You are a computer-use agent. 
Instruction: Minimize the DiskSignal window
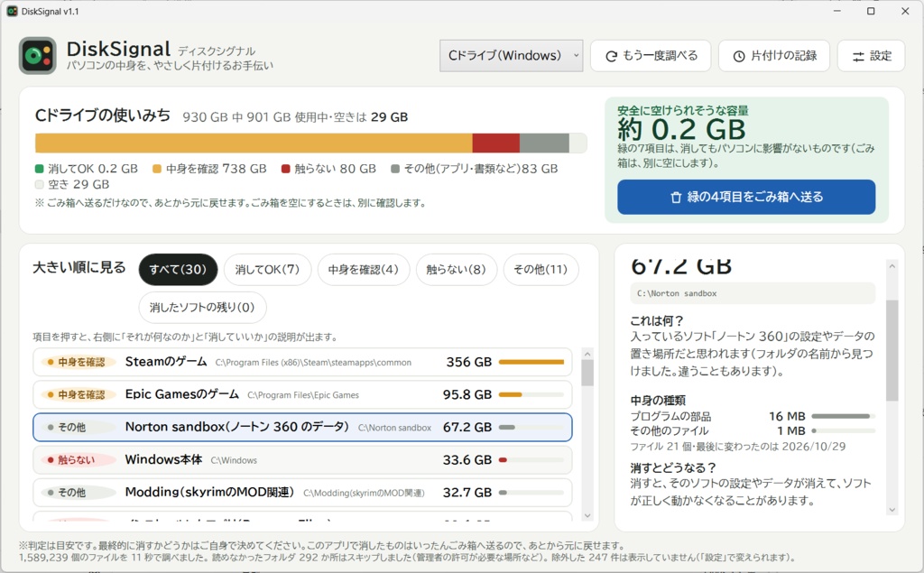(837, 11)
